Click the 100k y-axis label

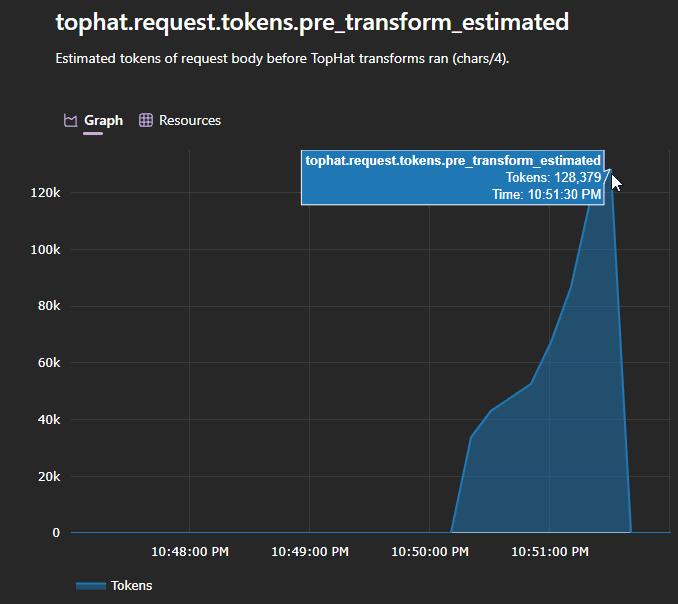pos(45,250)
